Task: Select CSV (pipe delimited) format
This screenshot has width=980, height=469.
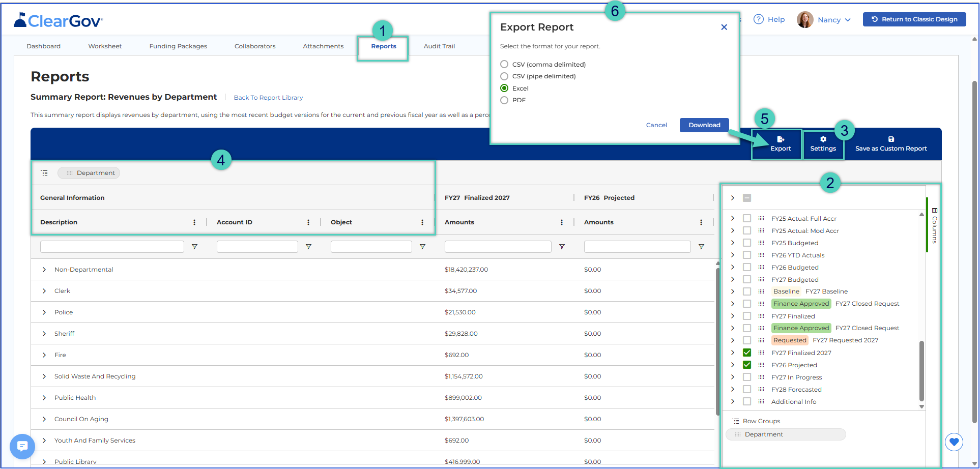Action: [x=504, y=76]
